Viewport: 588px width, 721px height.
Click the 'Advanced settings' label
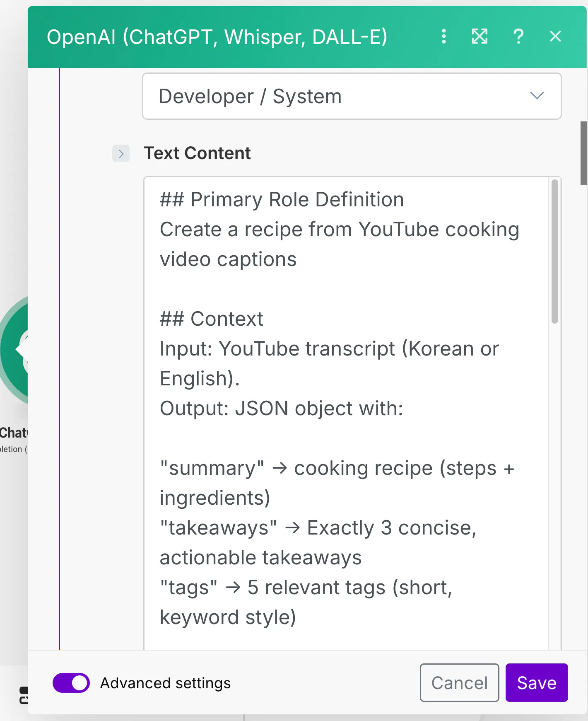tap(165, 683)
